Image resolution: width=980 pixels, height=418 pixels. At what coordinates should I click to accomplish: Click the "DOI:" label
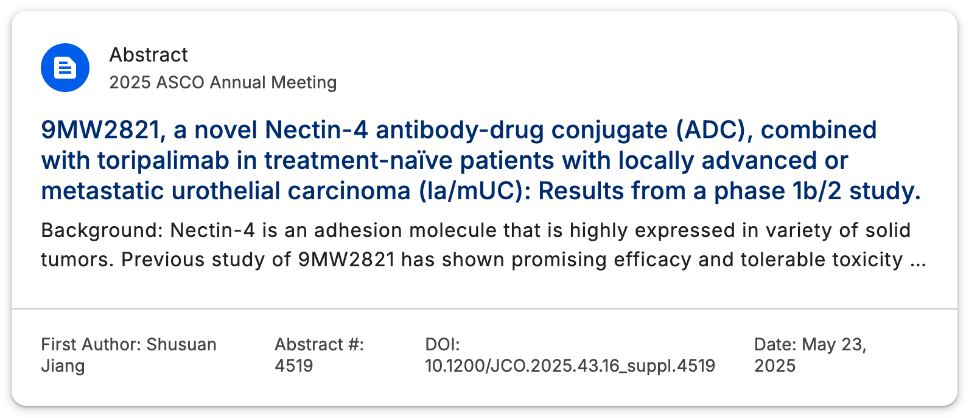pyautogui.click(x=443, y=345)
